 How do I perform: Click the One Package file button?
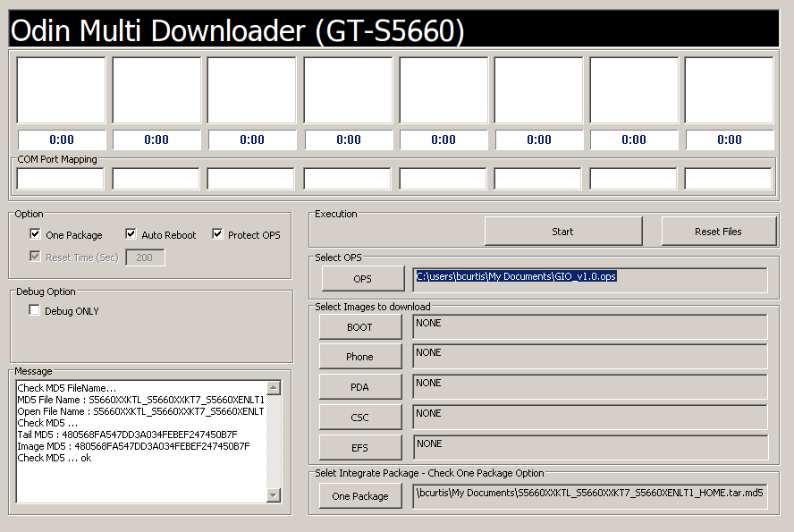point(359,496)
